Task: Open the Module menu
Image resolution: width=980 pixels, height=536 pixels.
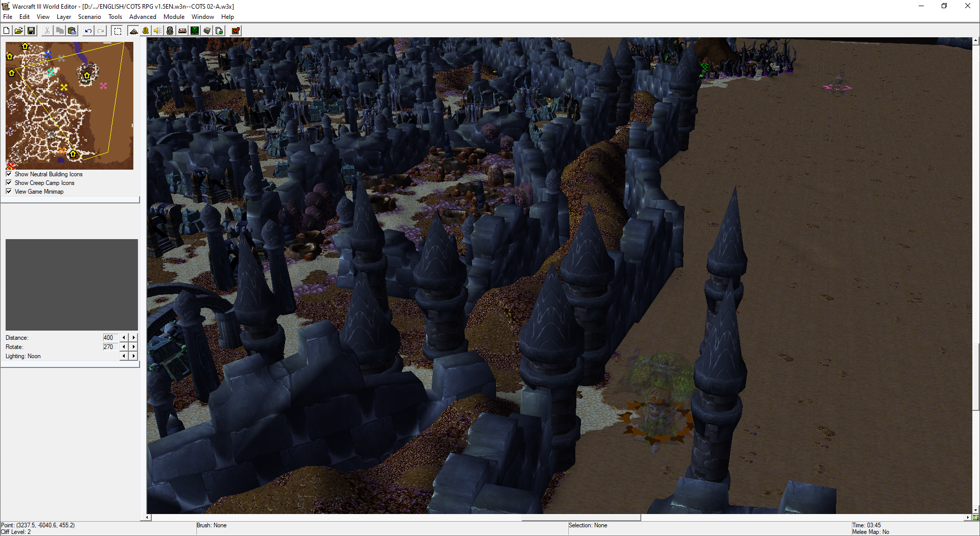Action: (174, 17)
